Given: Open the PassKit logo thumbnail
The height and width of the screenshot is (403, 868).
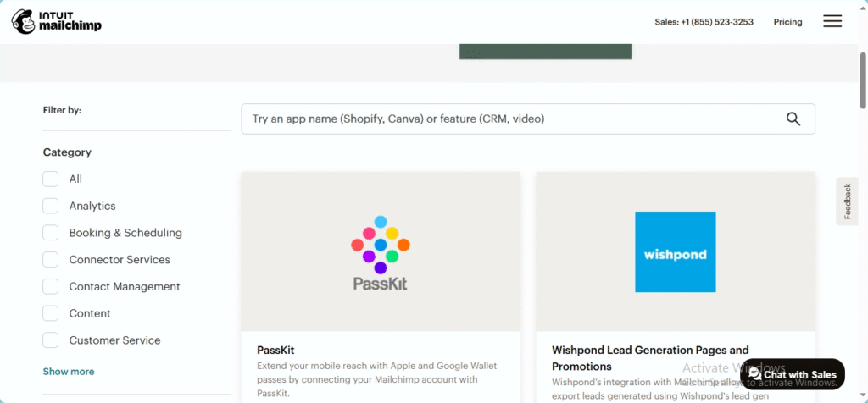Looking at the screenshot, I should [x=381, y=252].
